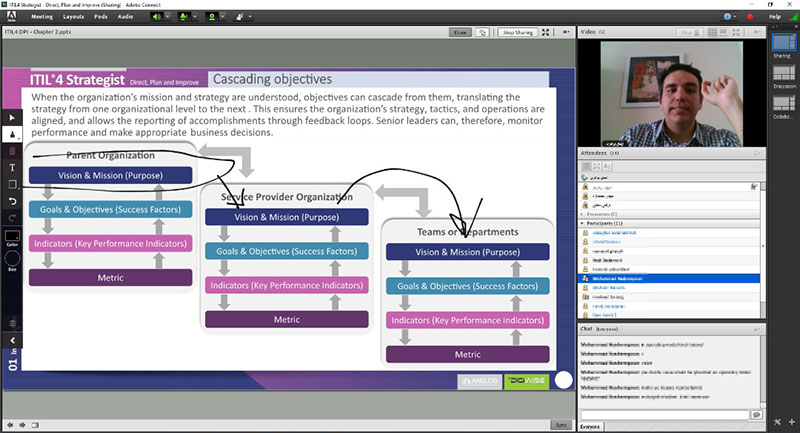Screen dimensions: 800x433
Task: Click the Stop Sharing button
Action: (517, 32)
